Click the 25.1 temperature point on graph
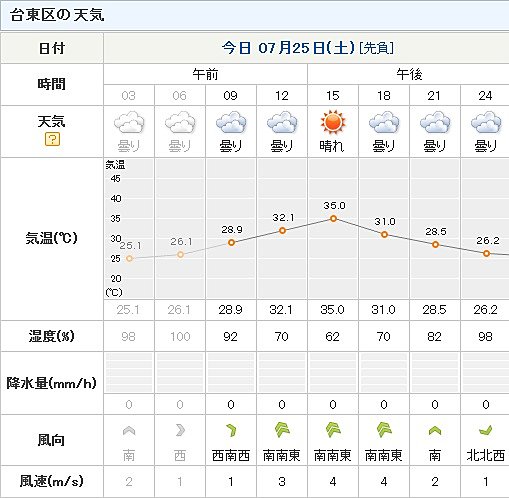 (129, 258)
